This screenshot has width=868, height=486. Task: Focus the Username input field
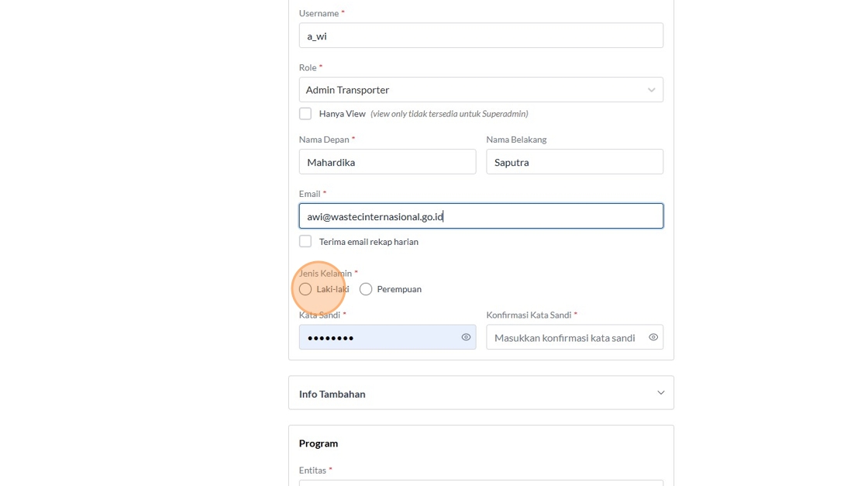click(x=480, y=36)
